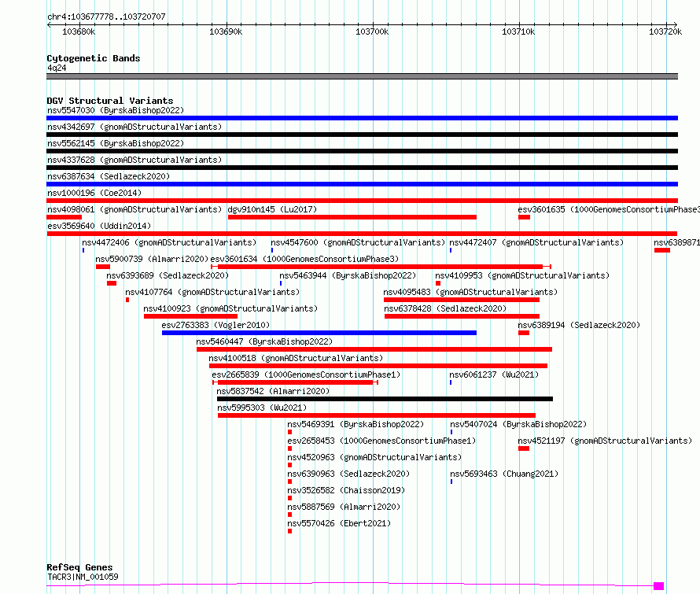
Task: Click nsv6061237 (Wu2021) label
Action: [x=494, y=374]
